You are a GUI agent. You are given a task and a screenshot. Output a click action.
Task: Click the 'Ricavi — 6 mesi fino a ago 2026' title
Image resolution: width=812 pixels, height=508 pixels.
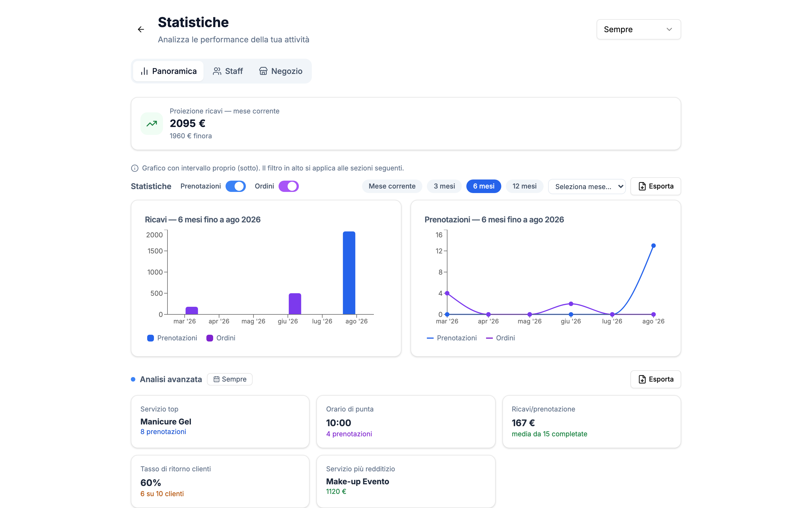point(203,220)
